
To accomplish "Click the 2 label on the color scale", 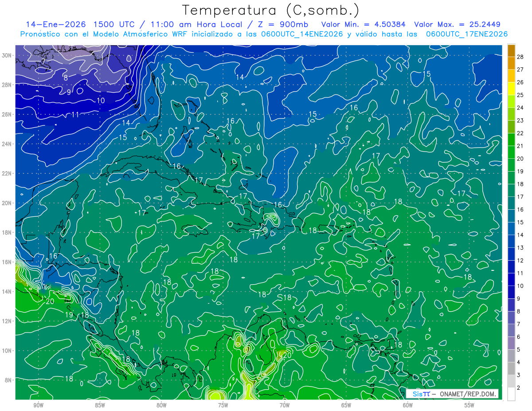I will click(519, 388).
